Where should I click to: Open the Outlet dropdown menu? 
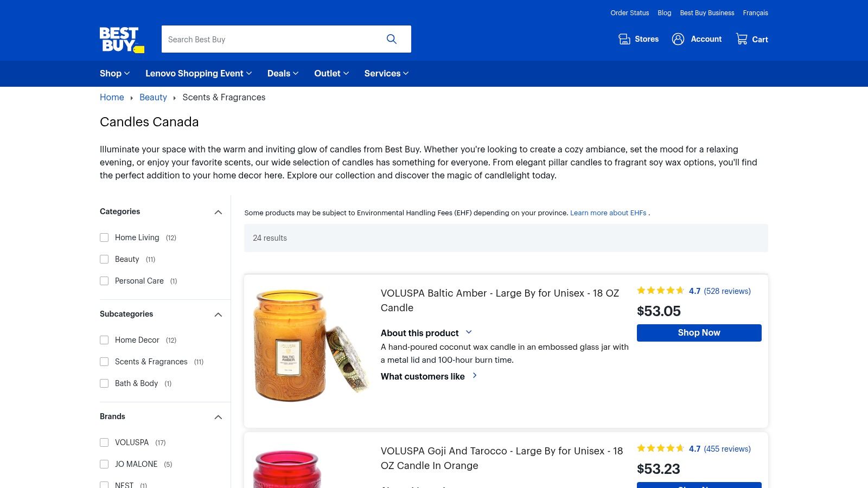[x=331, y=73]
